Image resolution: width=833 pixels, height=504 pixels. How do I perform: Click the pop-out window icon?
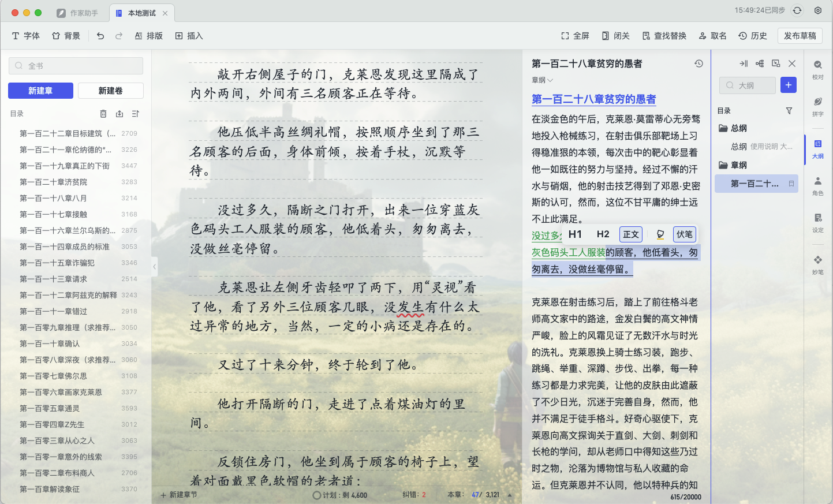[x=776, y=64]
